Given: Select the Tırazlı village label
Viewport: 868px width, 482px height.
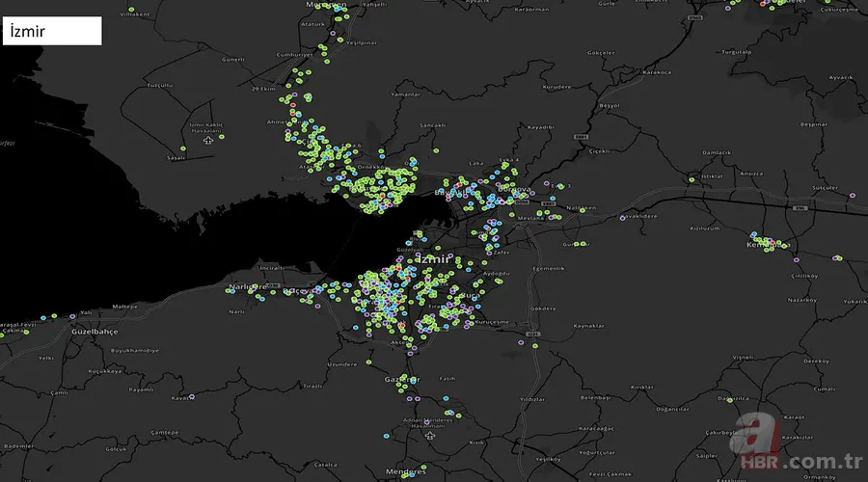Looking at the screenshot, I should pyautogui.click(x=312, y=386).
